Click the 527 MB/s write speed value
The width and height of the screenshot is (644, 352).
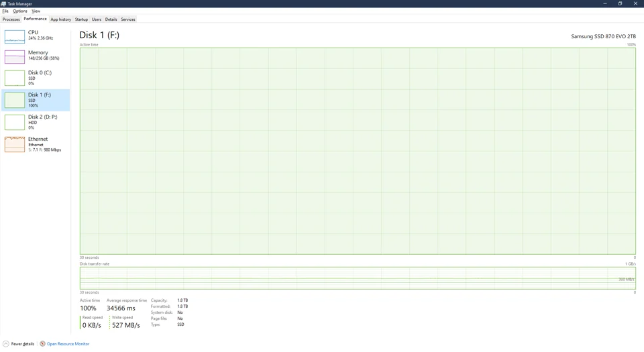(126, 325)
